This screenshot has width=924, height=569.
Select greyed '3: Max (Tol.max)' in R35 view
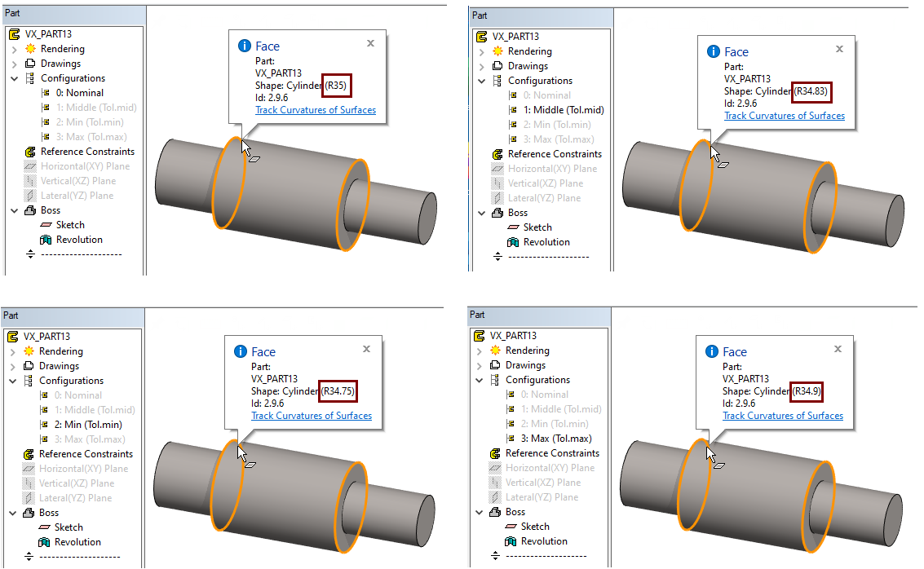pos(91,137)
